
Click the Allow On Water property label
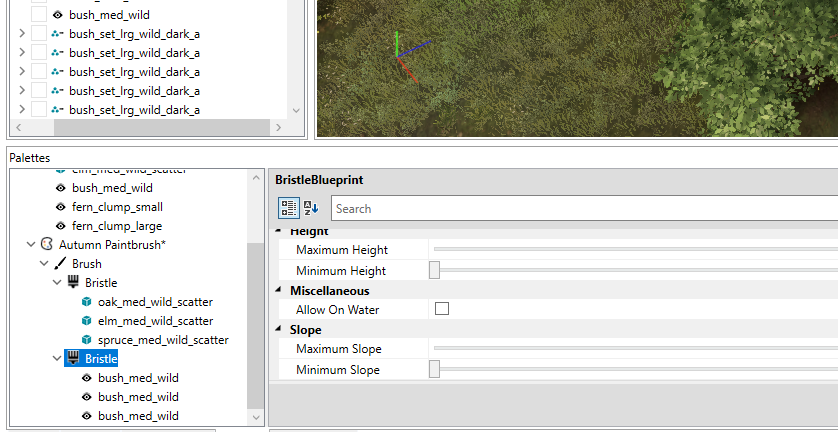tap(338, 310)
